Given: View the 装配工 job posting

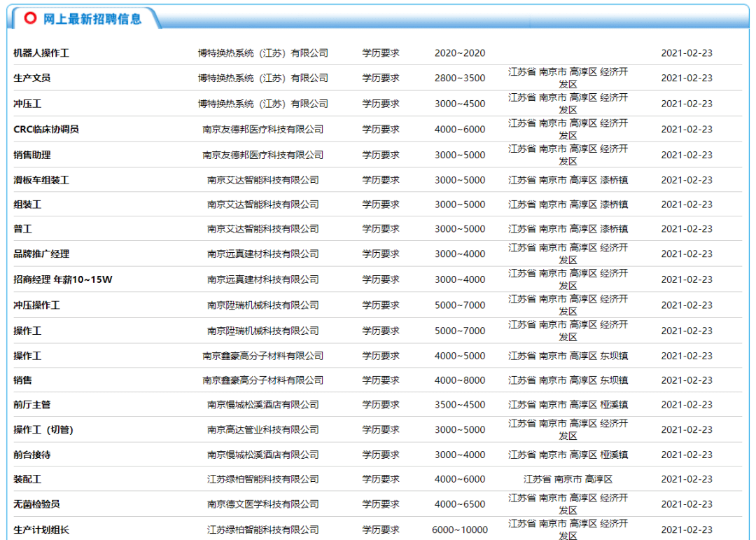Looking at the screenshot, I should pyautogui.click(x=27, y=479).
